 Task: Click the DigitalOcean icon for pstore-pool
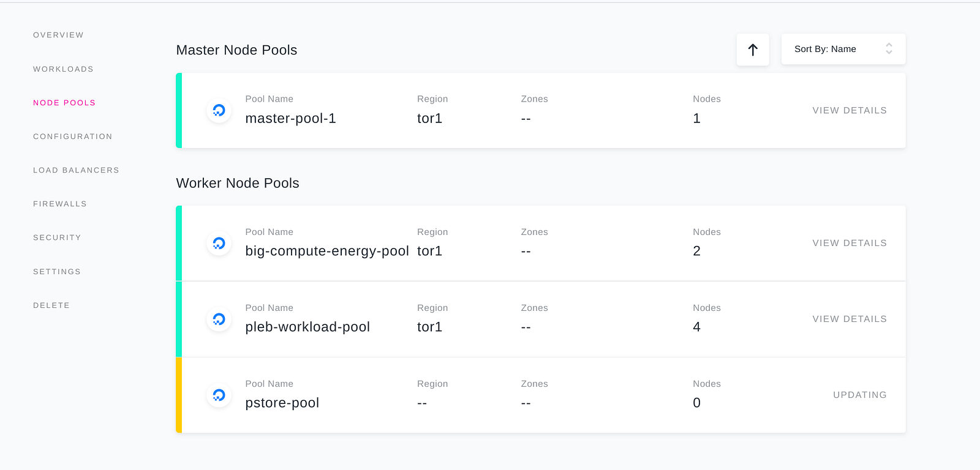coord(219,395)
